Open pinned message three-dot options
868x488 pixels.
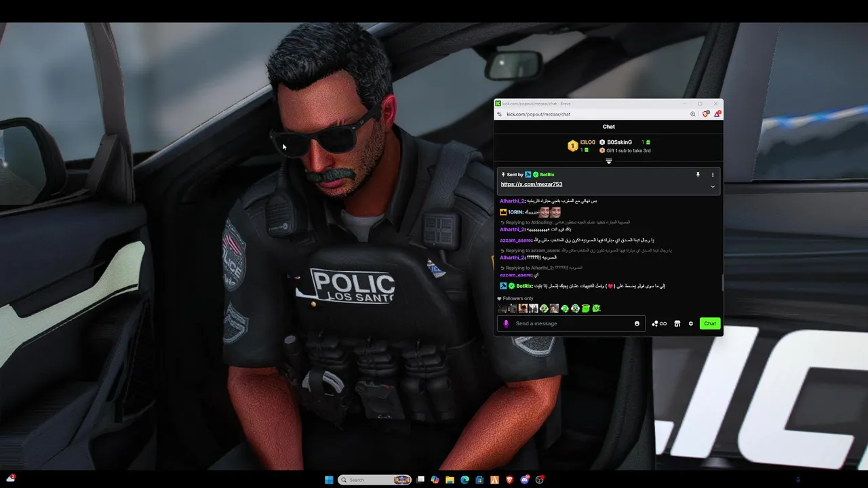click(713, 175)
